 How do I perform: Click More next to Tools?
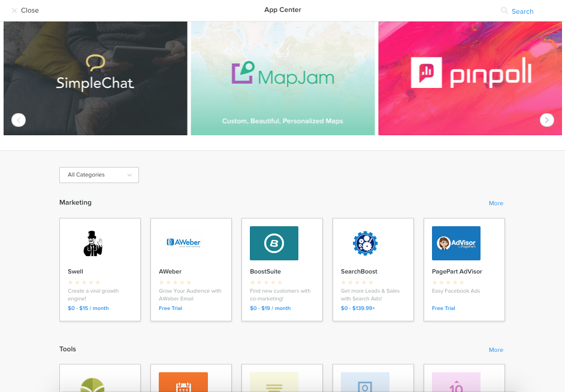pyautogui.click(x=495, y=350)
